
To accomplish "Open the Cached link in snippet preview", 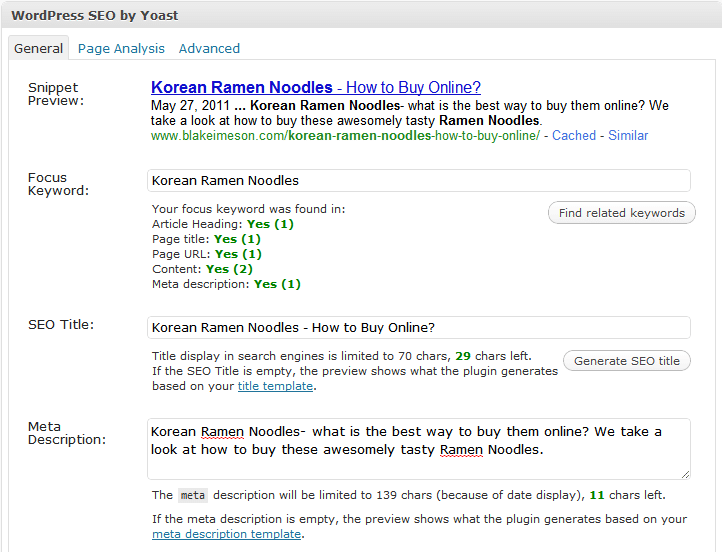I will point(574,135).
